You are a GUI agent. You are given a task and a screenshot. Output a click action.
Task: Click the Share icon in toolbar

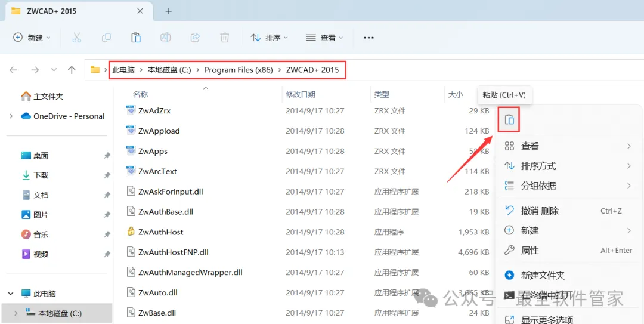pyautogui.click(x=195, y=38)
